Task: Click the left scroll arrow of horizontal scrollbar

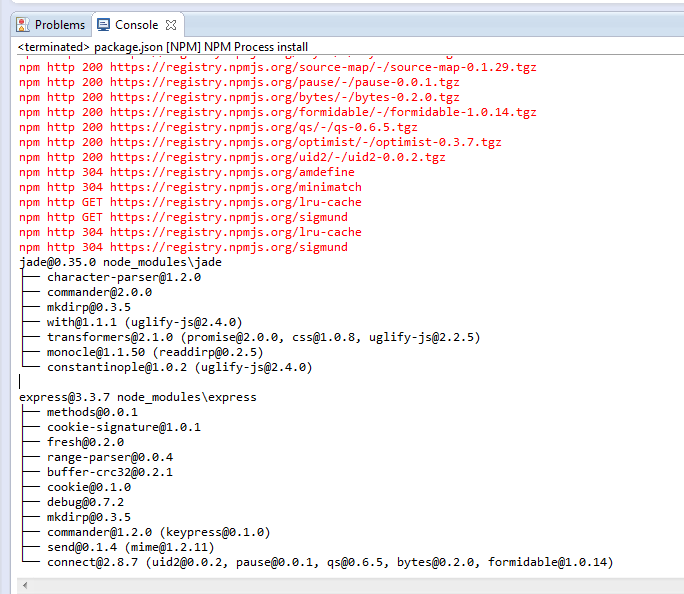Action: 25,585
